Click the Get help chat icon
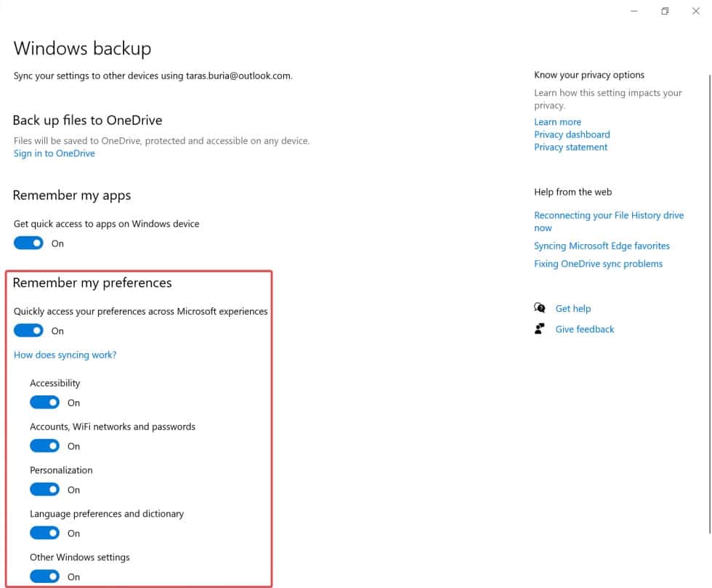The height and width of the screenshot is (588, 712). point(540,308)
